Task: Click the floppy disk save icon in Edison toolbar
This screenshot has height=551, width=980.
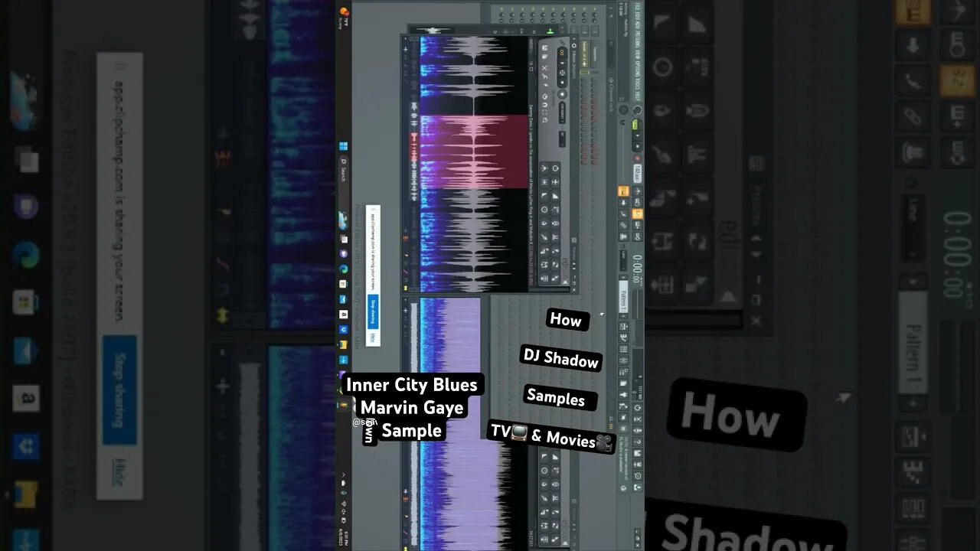Action: click(x=545, y=47)
